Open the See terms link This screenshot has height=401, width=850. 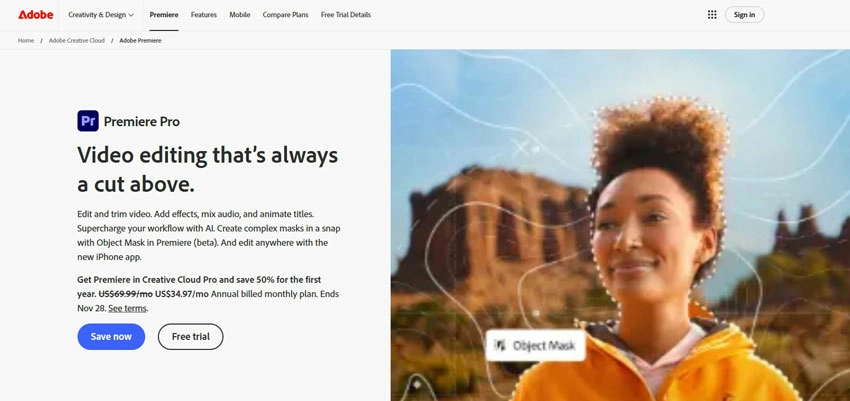tap(127, 308)
